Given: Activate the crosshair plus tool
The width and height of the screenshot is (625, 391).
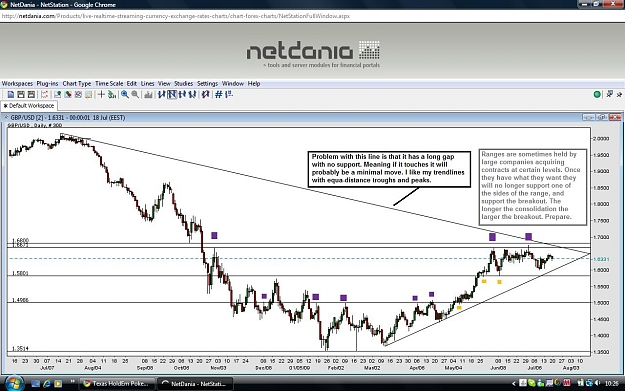Looking at the screenshot, I should coord(101,94).
